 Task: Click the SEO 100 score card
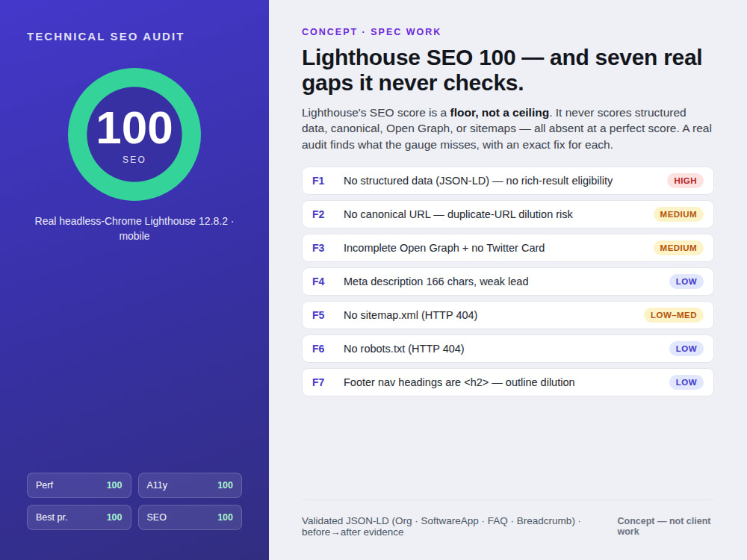tap(190, 517)
